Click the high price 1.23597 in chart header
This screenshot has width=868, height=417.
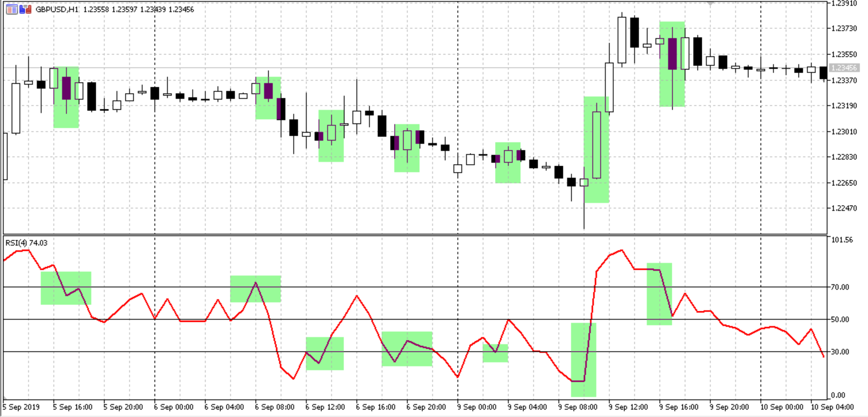click(125, 9)
